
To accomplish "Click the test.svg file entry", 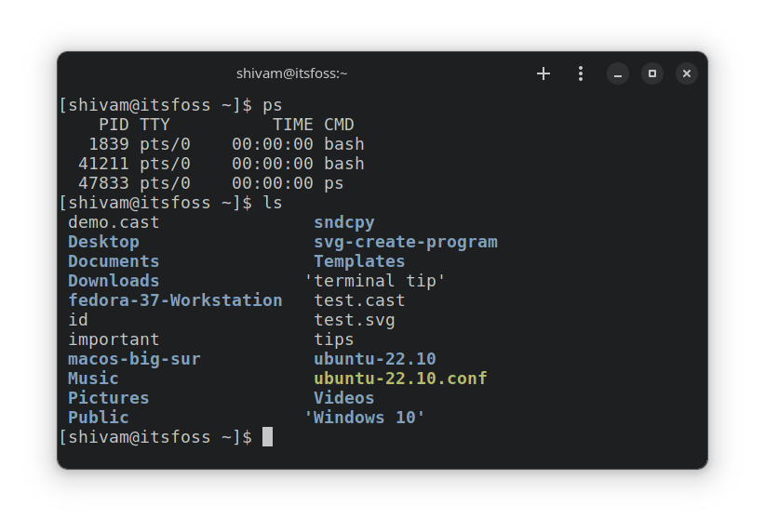I will coord(355,320).
